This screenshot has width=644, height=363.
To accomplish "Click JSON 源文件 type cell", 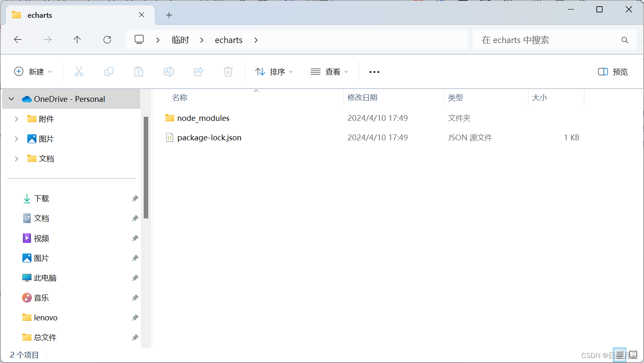I will coord(470,137).
